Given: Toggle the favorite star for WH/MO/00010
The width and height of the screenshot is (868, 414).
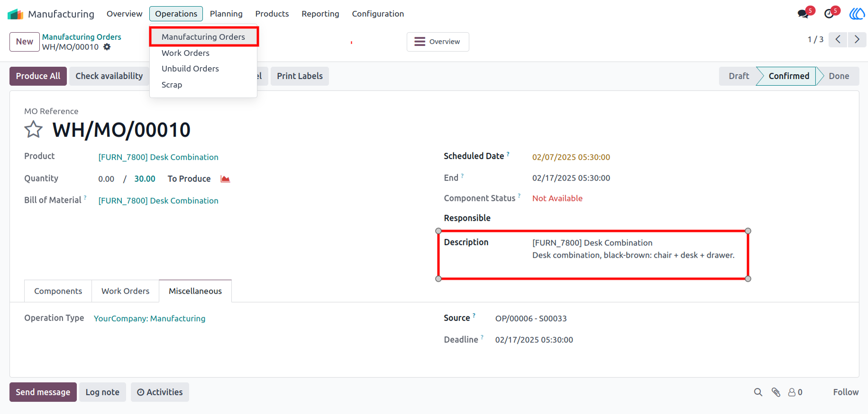Looking at the screenshot, I should [33, 129].
